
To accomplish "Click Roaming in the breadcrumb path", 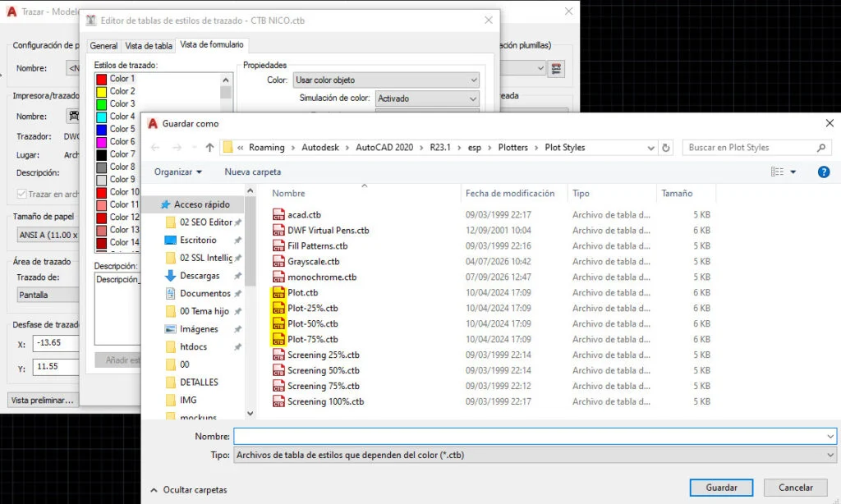I will [267, 148].
